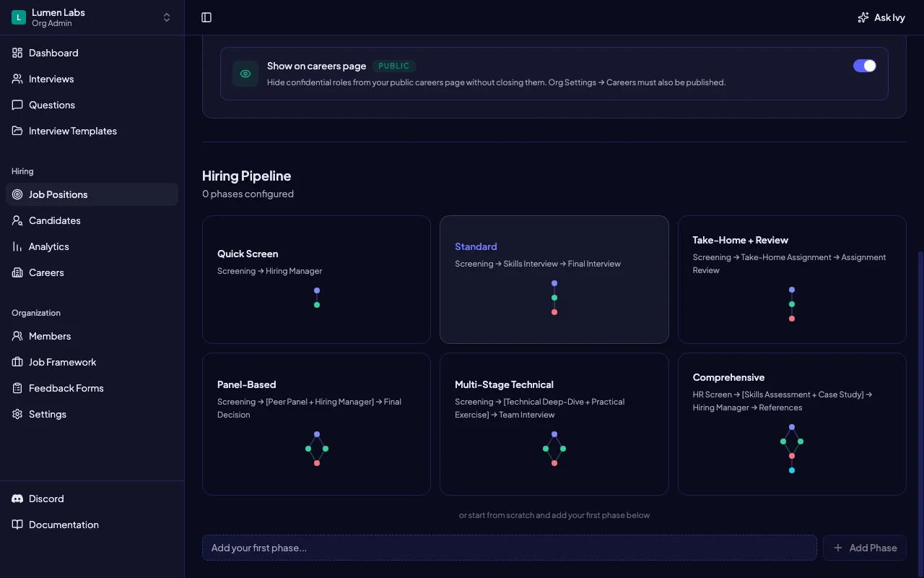Open organization Members
The height and width of the screenshot is (578, 924).
coord(92,336)
